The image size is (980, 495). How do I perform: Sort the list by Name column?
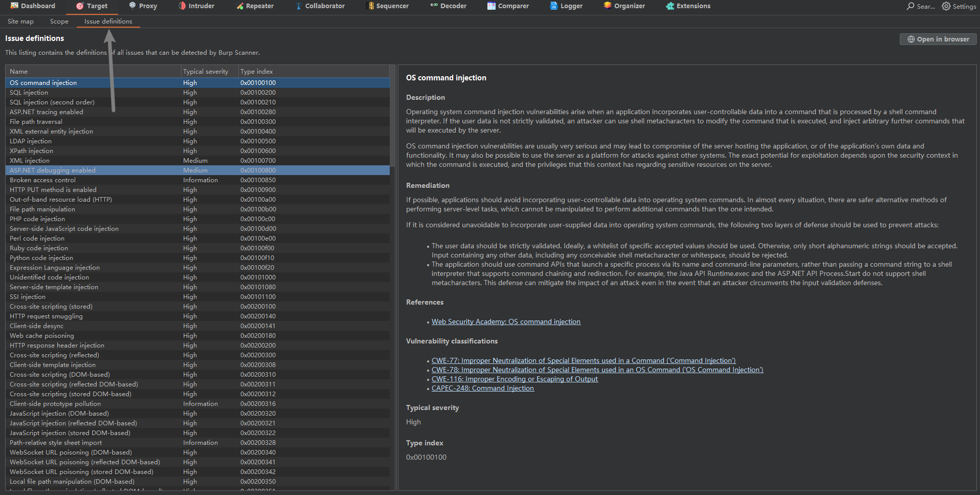pyautogui.click(x=93, y=72)
